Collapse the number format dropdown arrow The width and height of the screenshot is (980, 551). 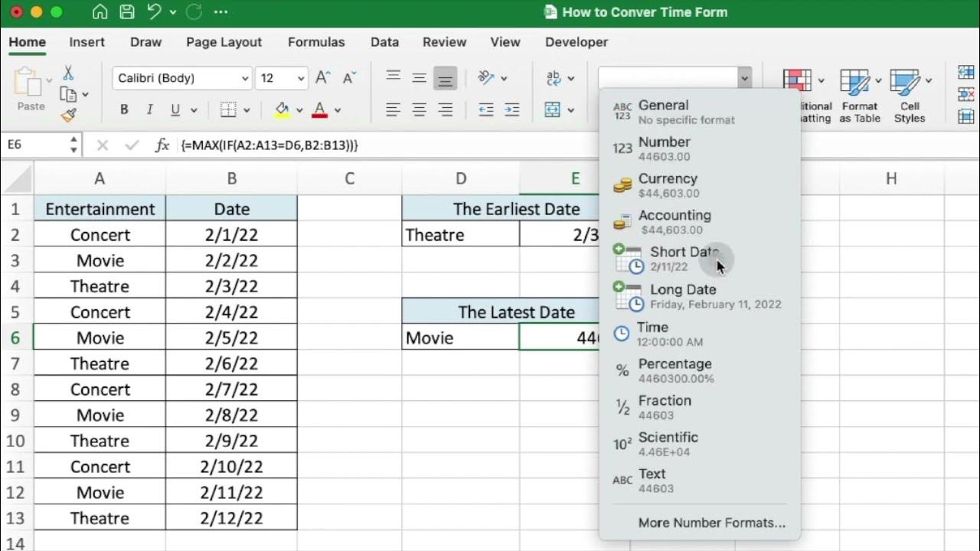[743, 78]
